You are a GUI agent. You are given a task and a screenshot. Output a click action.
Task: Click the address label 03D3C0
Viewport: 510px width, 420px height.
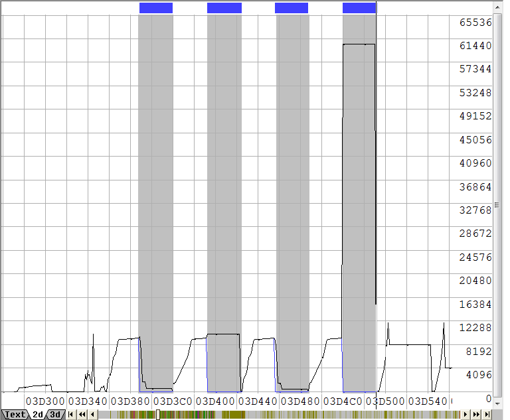[173, 401]
